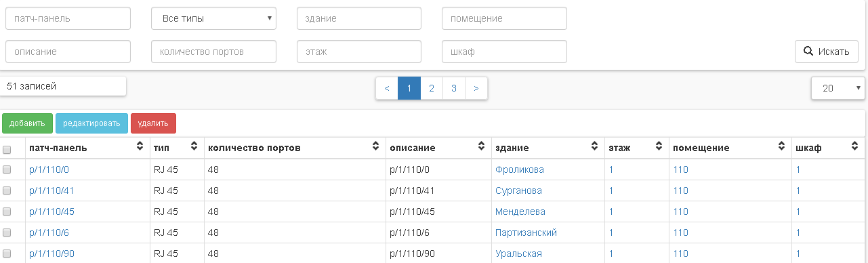
Task: Sort by здание column arrows icon
Action: point(595,146)
